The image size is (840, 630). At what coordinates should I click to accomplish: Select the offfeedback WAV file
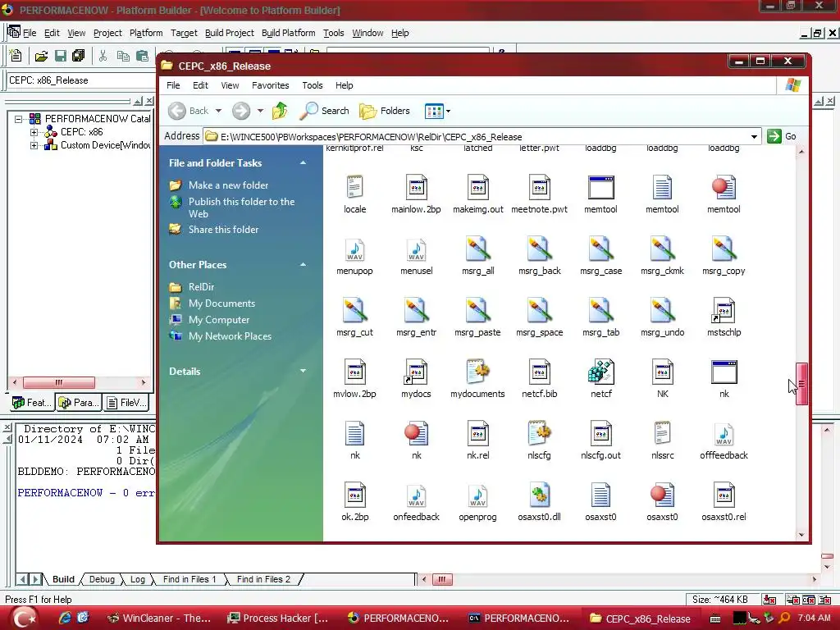coord(724,433)
